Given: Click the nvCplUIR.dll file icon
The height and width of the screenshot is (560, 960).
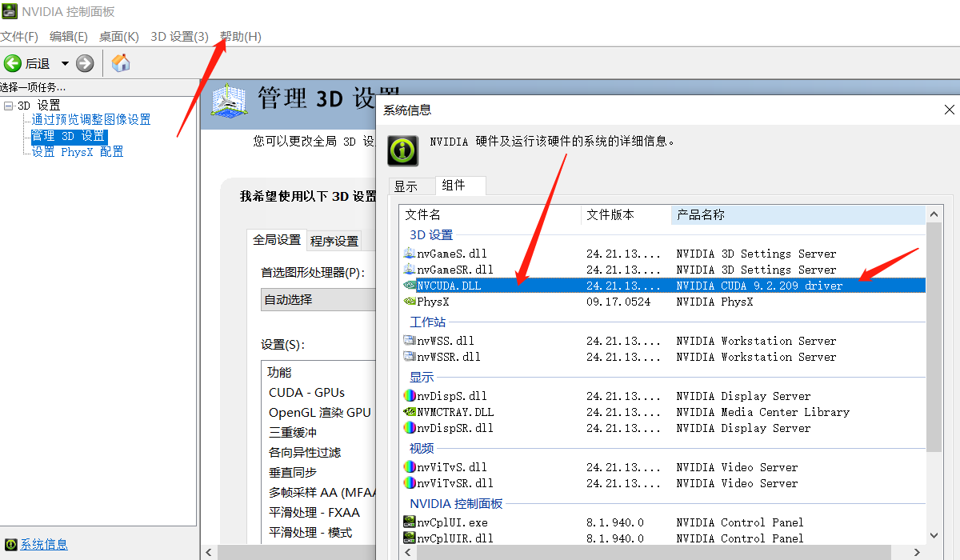Looking at the screenshot, I should tap(410, 538).
